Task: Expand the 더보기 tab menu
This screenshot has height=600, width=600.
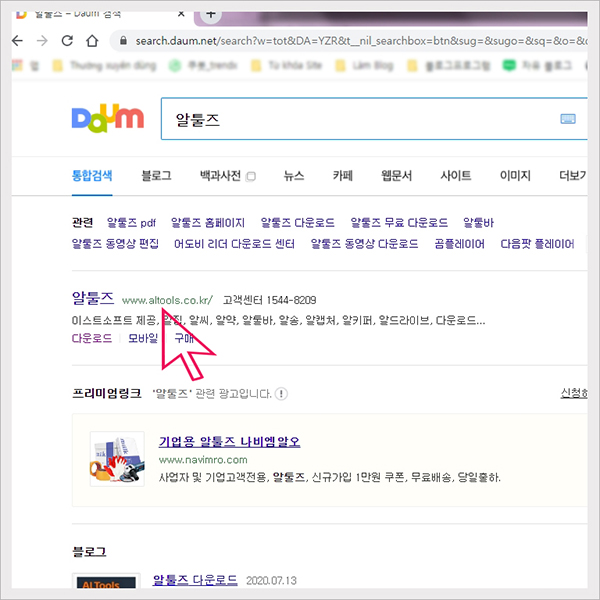Action: pos(573,176)
